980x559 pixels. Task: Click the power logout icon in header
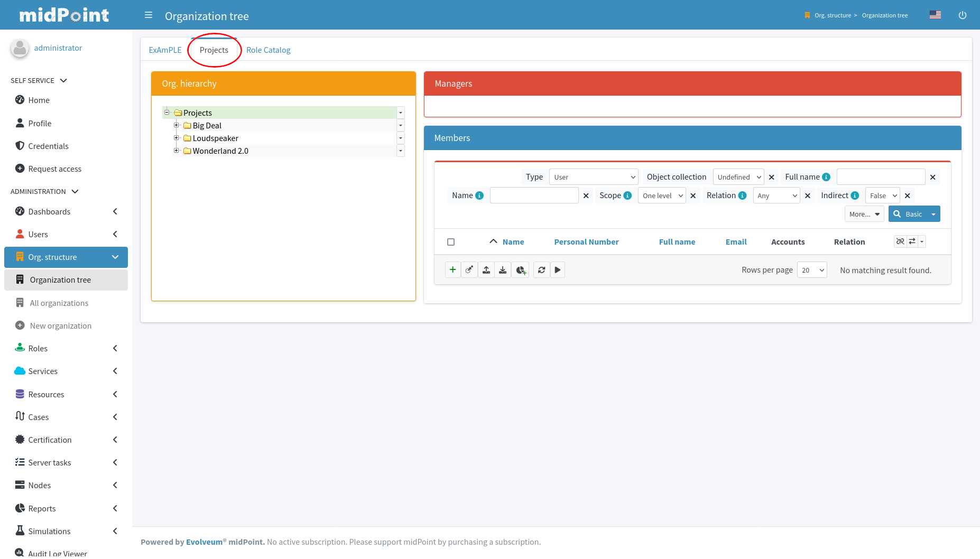[962, 15]
